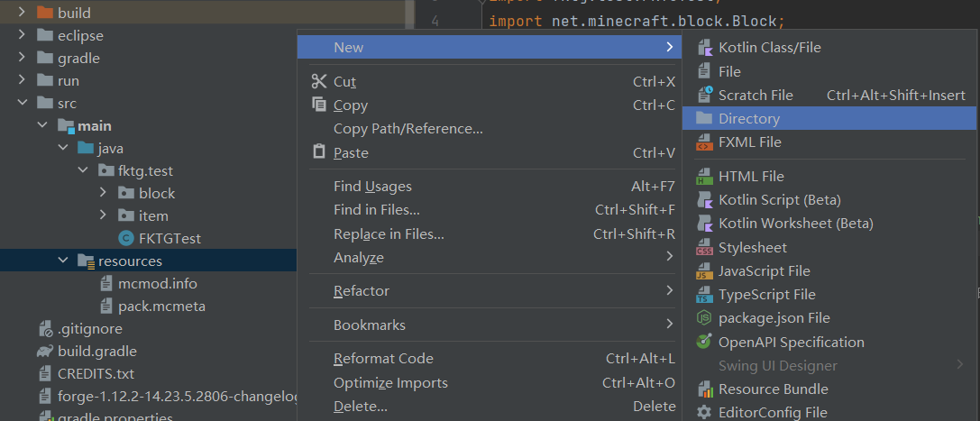Viewport: 980px width, 421px height.
Task: Expand the block package
Action: click(104, 194)
